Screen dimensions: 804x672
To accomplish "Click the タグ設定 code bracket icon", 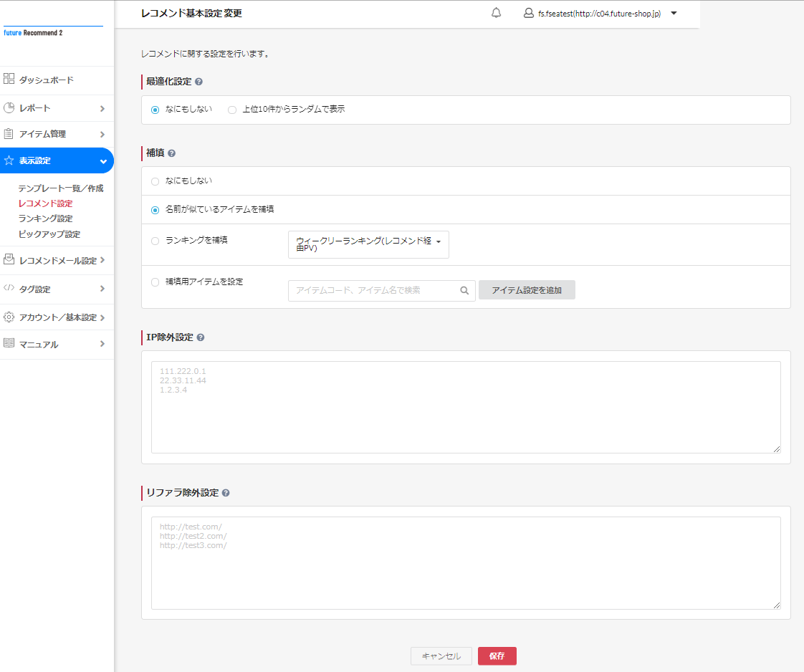I will tap(9, 287).
